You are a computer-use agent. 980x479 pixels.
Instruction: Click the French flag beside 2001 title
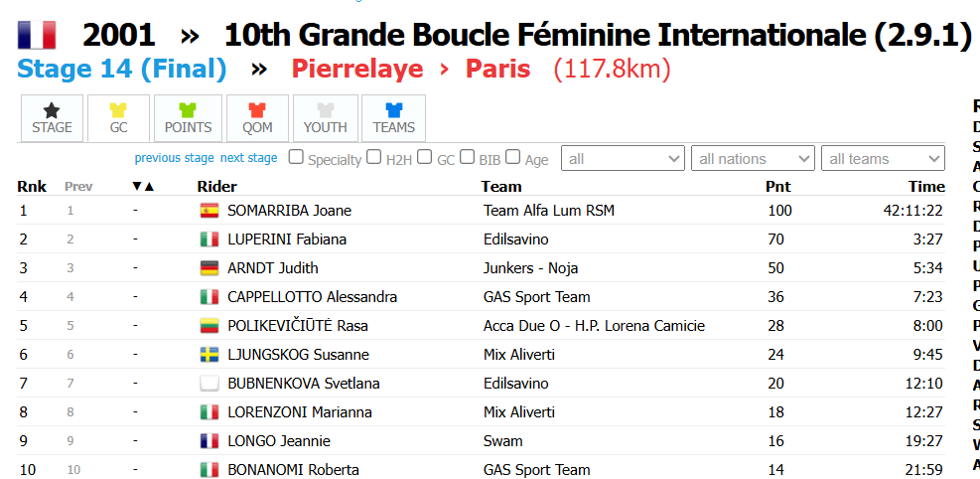(x=37, y=35)
